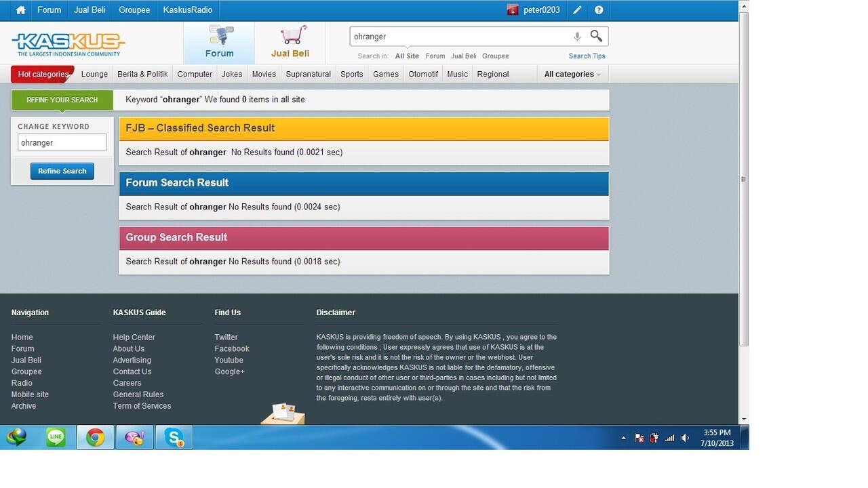The height and width of the screenshot is (488, 868).
Task: Open the home icon in top bar
Action: coord(21,10)
